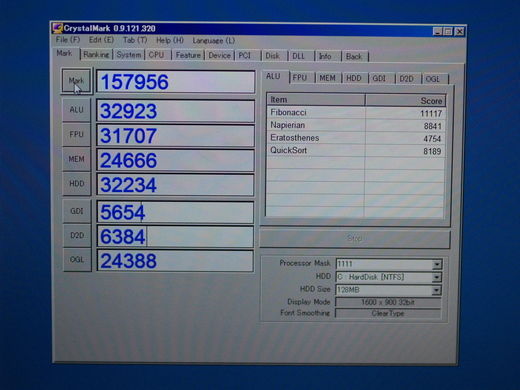Run the OGL benchmark button
Viewport: 520px width, 390px height.
pos(77,260)
